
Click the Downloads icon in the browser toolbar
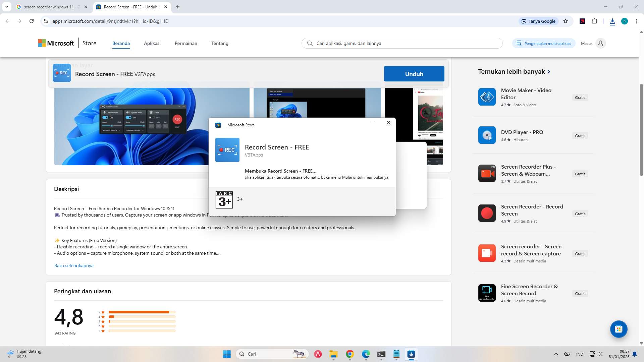pyautogui.click(x=612, y=21)
